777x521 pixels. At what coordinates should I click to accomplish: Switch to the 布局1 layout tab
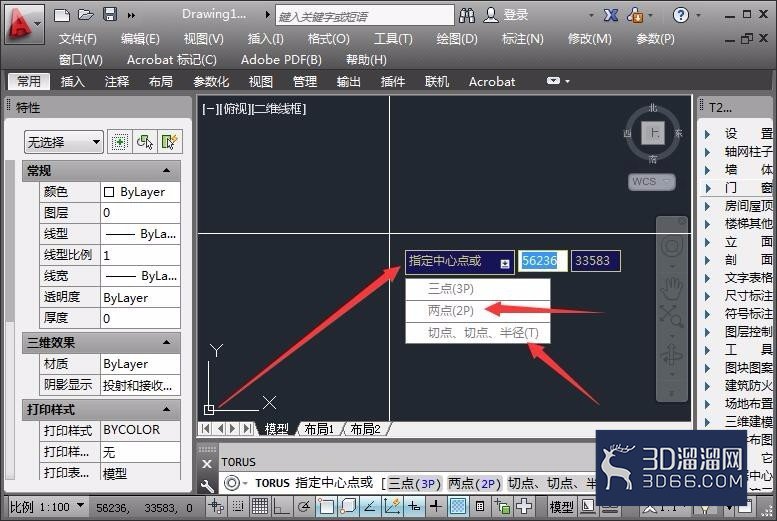point(319,429)
